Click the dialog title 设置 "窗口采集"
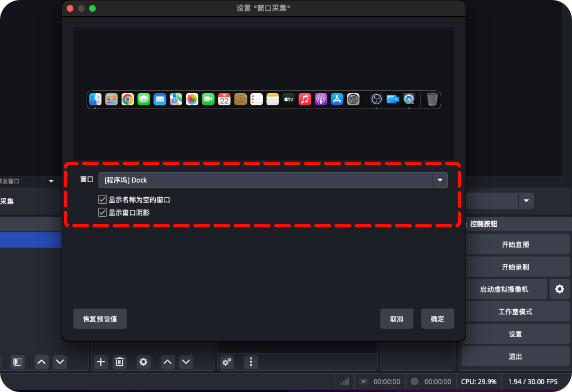The height and width of the screenshot is (392, 572). pyautogui.click(x=263, y=8)
